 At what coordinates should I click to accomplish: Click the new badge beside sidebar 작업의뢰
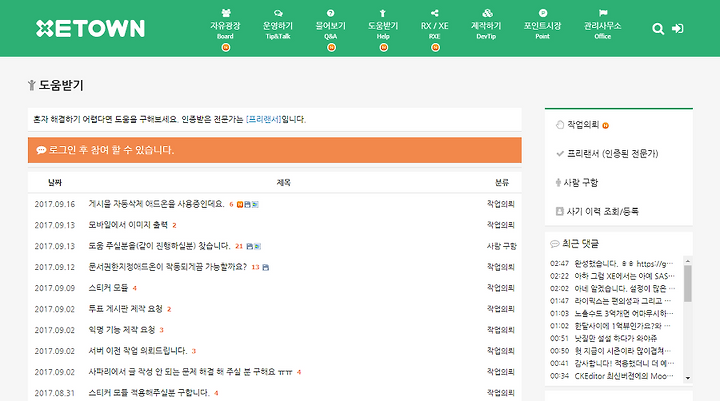pos(606,125)
